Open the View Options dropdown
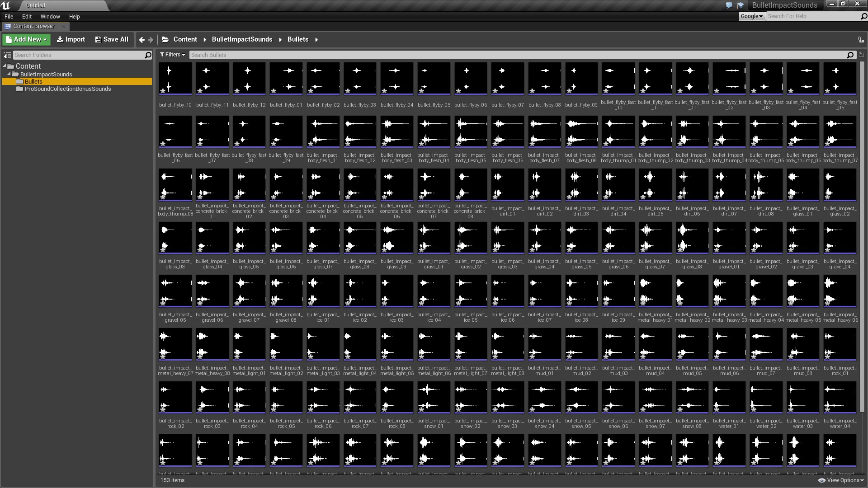This screenshot has height=488, width=868. click(842, 480)
